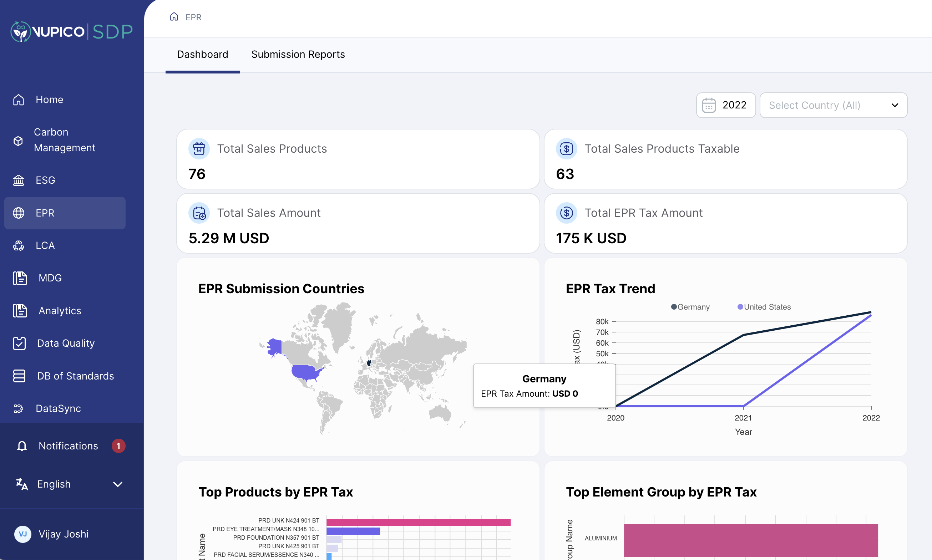The width and height of the screenshot is (932, 560).
Task: Open Data Quality checklist icon
Action: click(19, 343)
